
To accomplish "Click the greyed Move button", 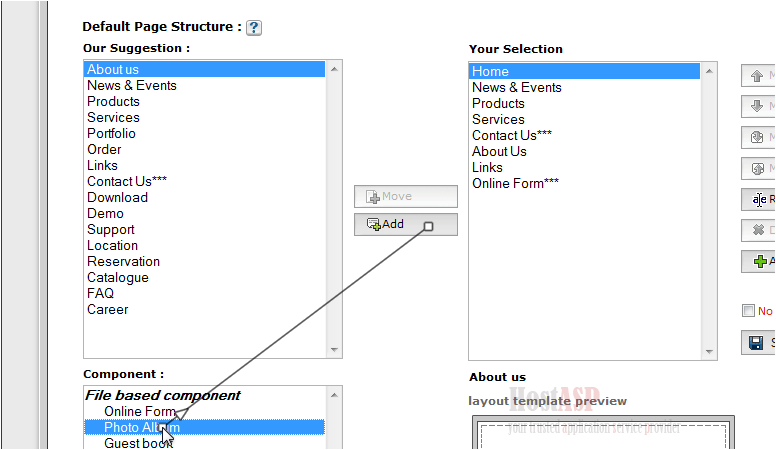I will pos(406,197).
